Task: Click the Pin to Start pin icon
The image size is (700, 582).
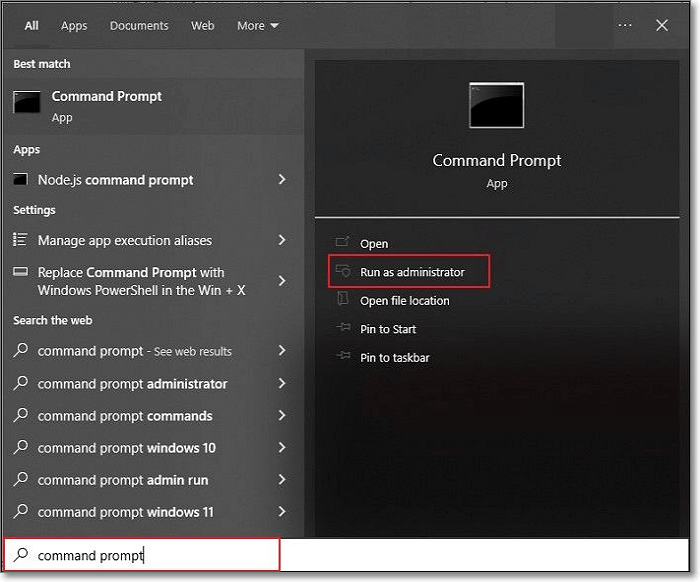Action: point(343,329)
